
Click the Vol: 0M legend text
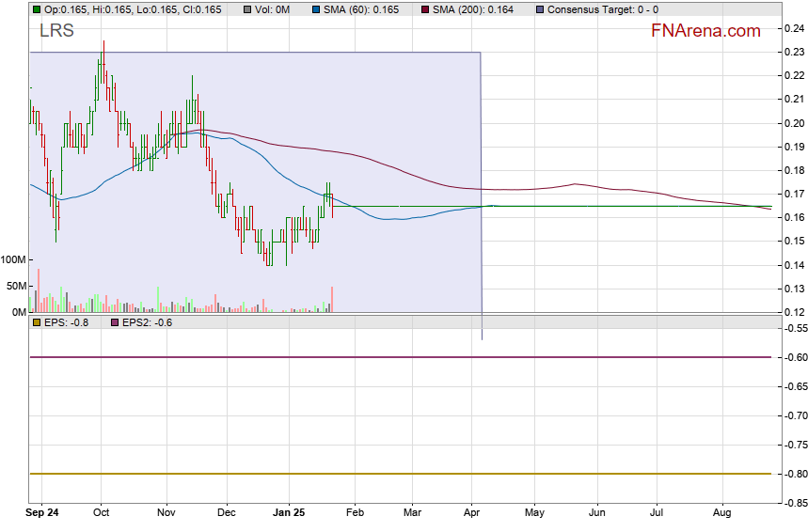click(x=273, y=9)
